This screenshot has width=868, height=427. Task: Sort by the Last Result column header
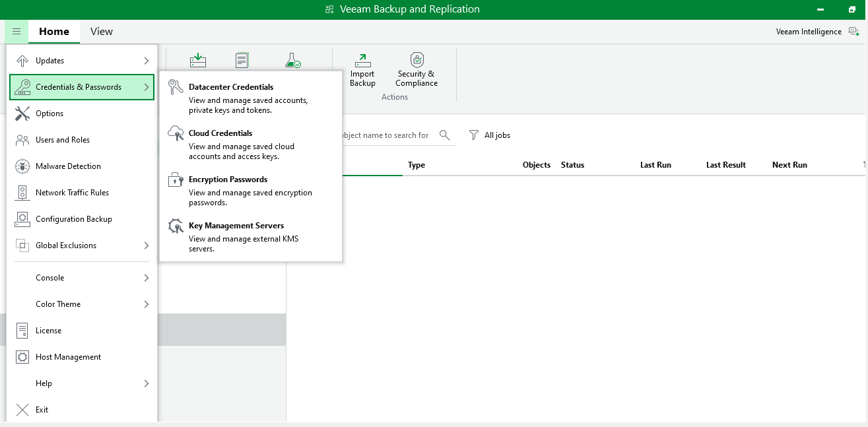click(726, 165)
